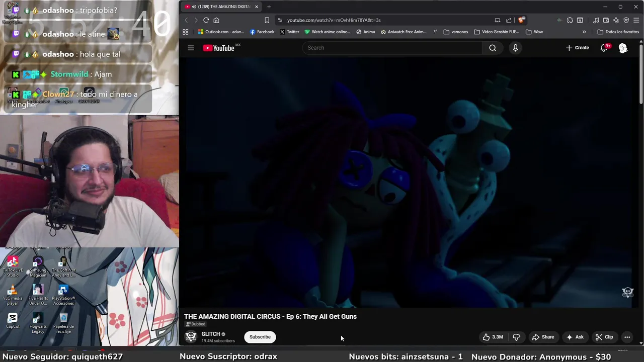Share this page from address bar

pos(509,20)
